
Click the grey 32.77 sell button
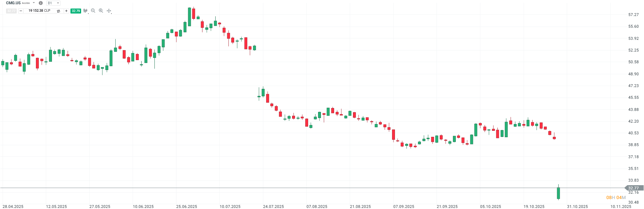click(11, 11)
